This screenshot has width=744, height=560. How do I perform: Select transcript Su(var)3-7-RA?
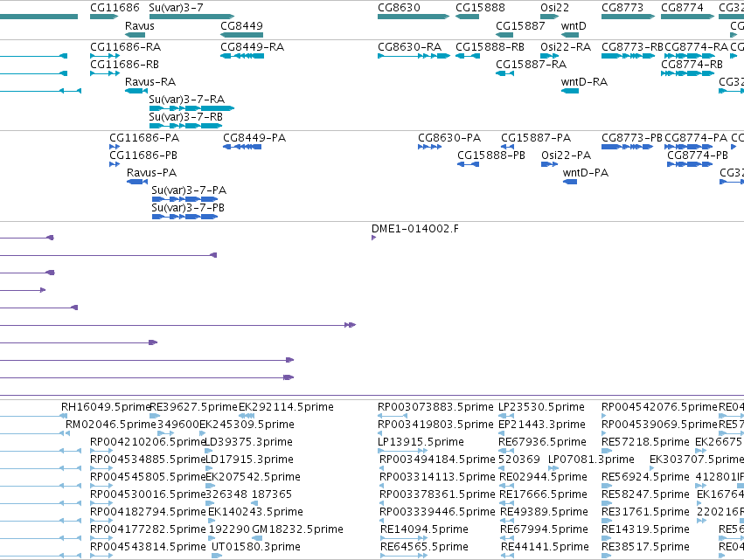[187, 100]
